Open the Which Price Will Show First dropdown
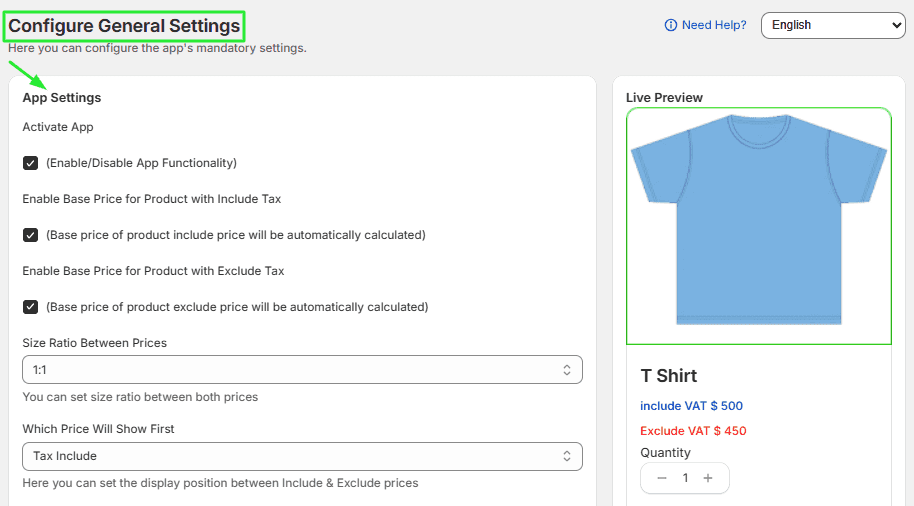 pos(303,456)
